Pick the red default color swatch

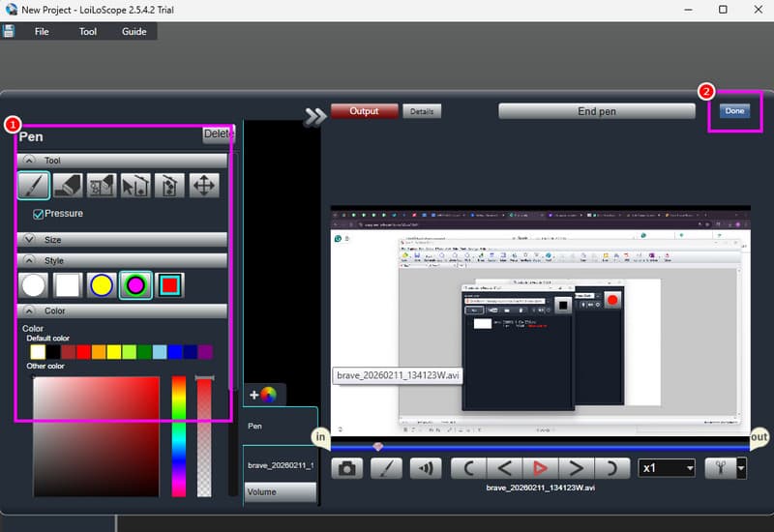84,352
